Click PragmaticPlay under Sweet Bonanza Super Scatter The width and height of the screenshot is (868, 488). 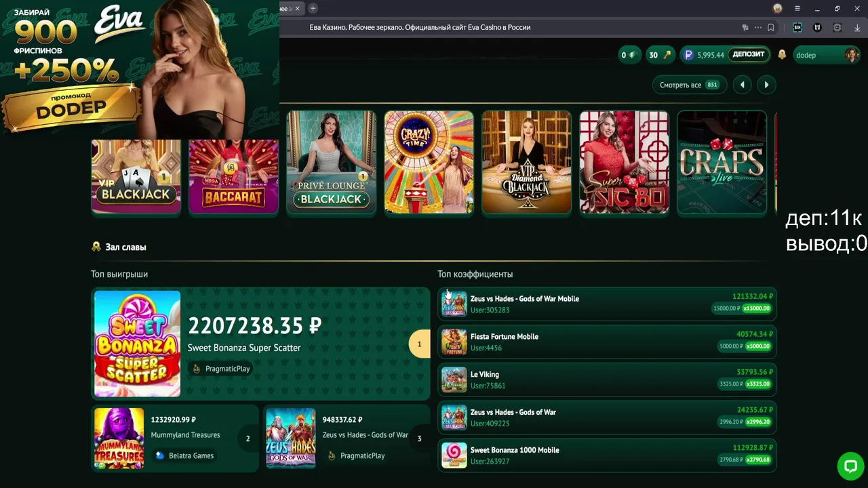[221, 369]
